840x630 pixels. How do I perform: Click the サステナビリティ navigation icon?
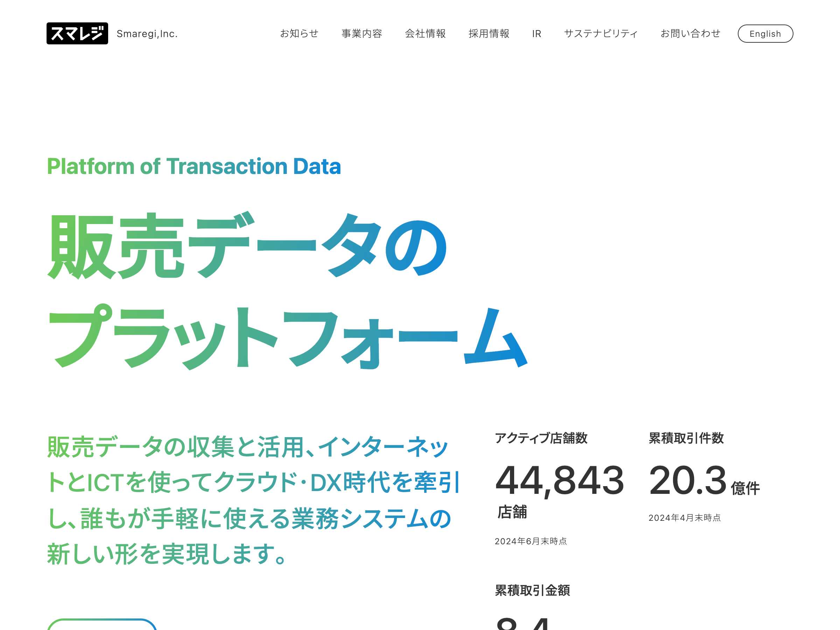point(599,34)
